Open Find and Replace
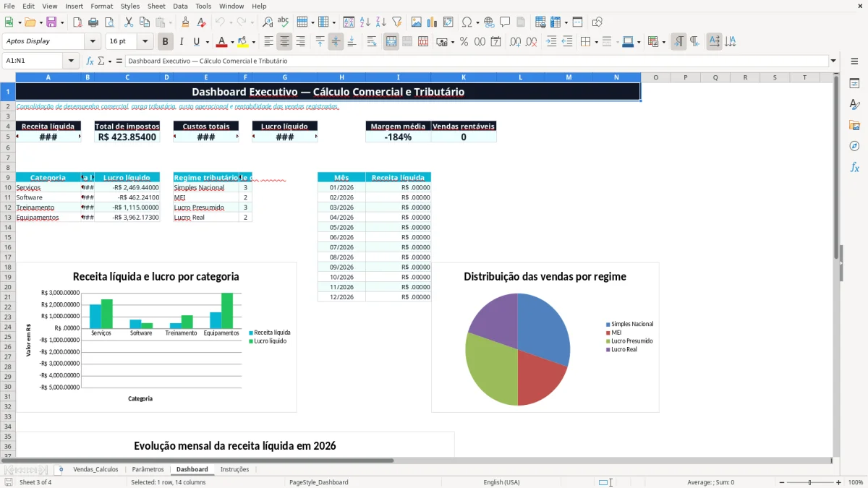The image size is (868, 488). [268, 22]
